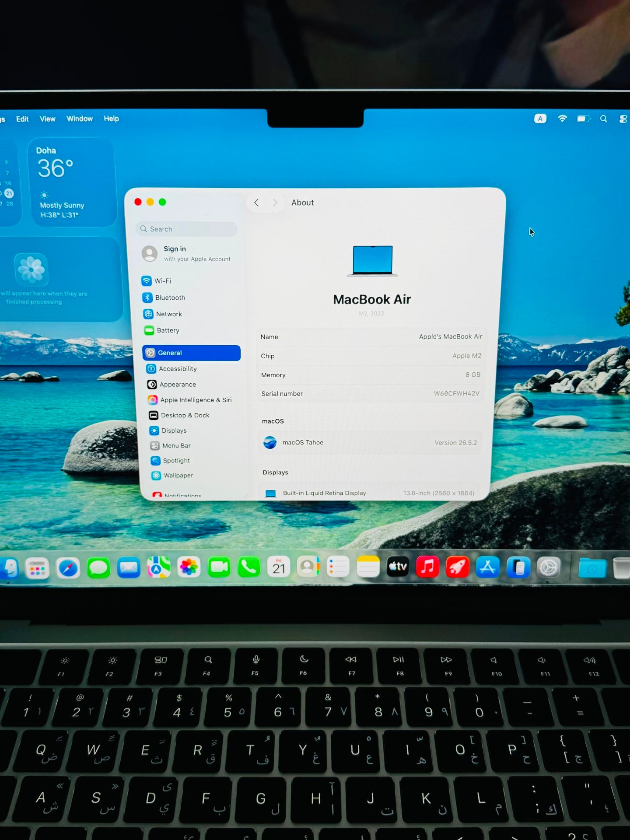Open the Doha weather widget

[x=73, y=182]
